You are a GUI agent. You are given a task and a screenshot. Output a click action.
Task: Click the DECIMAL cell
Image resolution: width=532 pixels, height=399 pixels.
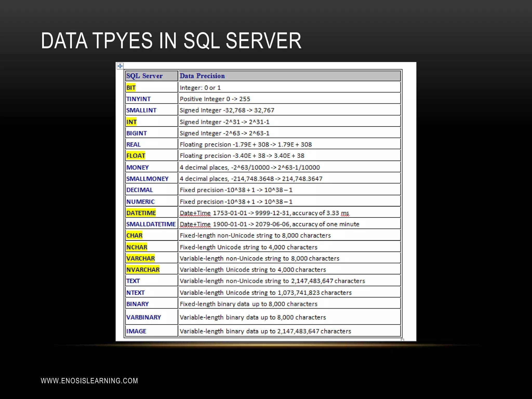click(x=152, y=190)
